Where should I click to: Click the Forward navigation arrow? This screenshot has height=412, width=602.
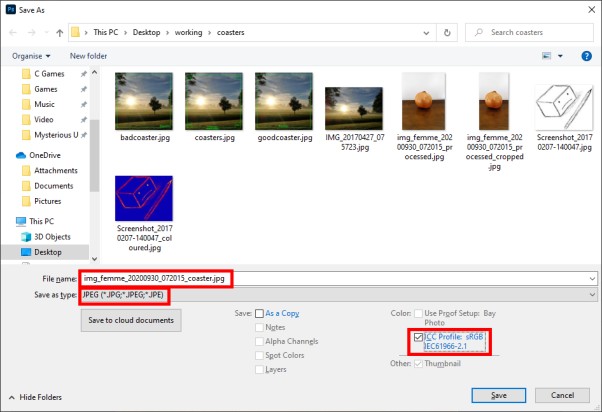(x=31, y=33)
